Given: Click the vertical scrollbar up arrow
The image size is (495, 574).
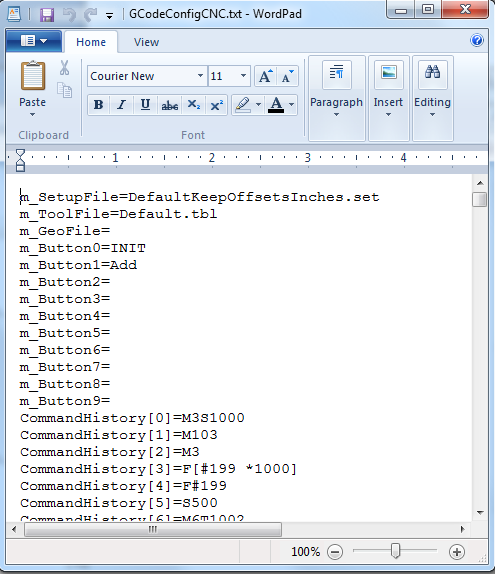Looking at the screenshot, I should pos(480,183).
